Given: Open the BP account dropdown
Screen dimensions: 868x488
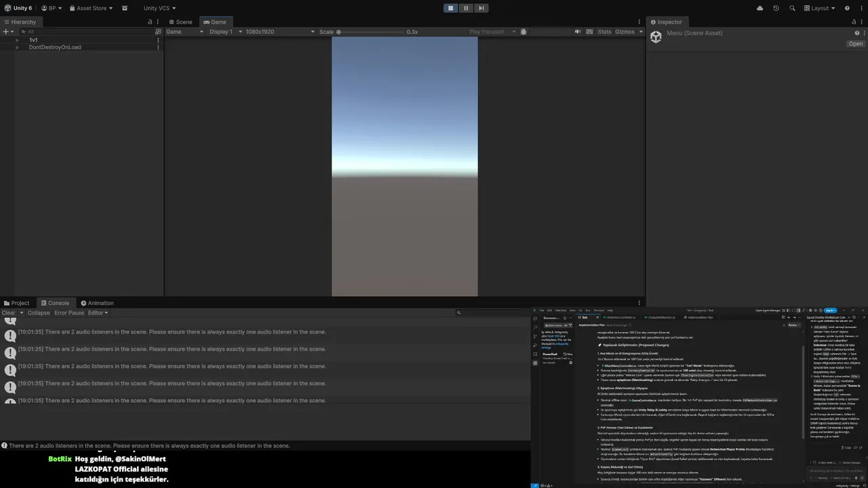Looking at the screenshot, I should pyautogui.click(x=52, y=8).
